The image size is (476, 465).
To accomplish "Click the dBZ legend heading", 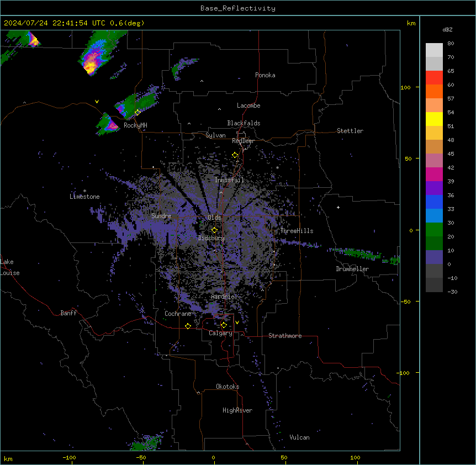I will (447, 29).
